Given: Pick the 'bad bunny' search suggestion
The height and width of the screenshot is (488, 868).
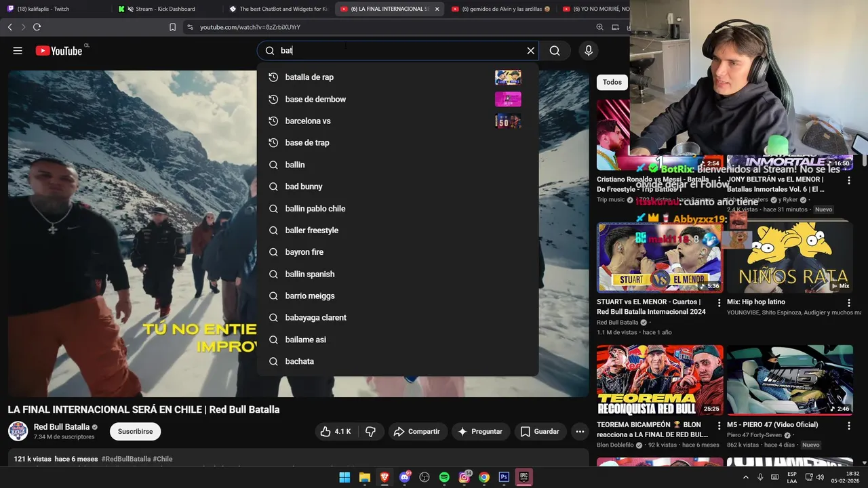Looking at the screenshot, I should [397, 186].
